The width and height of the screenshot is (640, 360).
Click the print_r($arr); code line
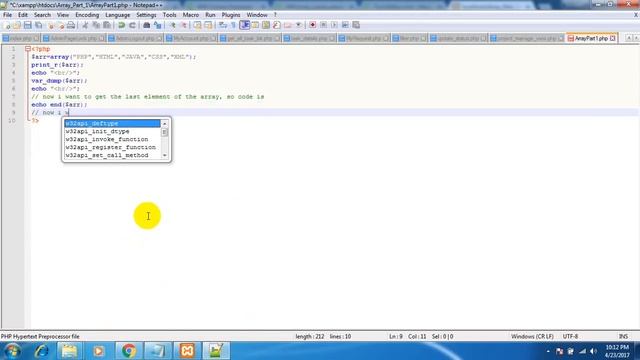[x=57, y=64]
